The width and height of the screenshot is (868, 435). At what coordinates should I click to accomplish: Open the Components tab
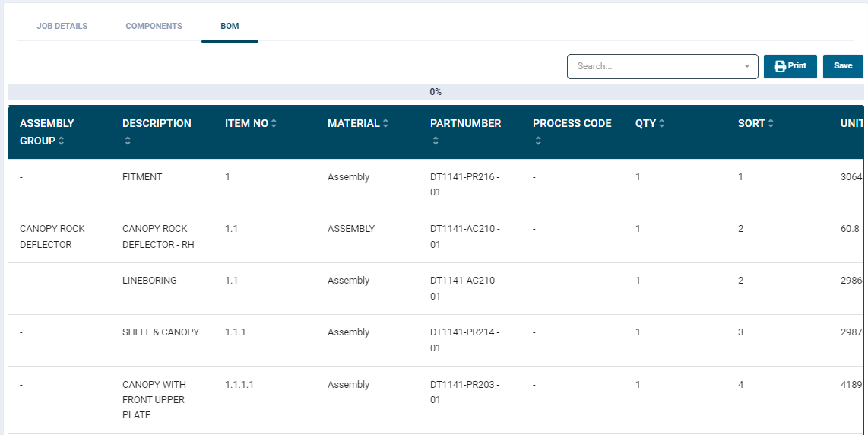(154, 26)
